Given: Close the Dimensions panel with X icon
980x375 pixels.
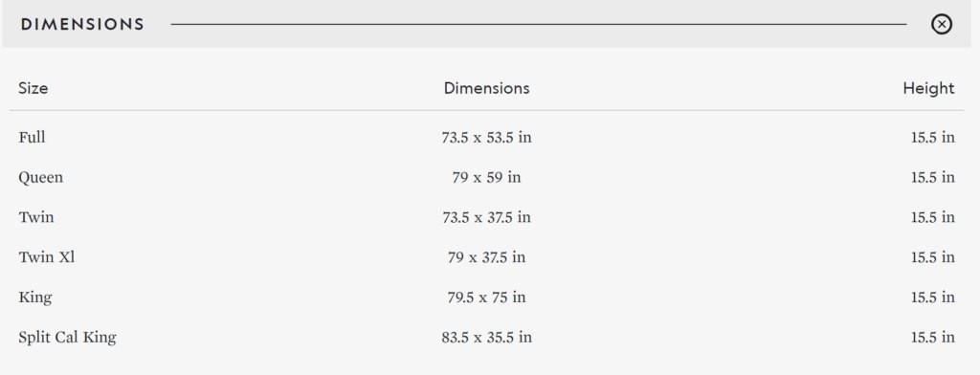Looking at the screenshot, I should 942,24.
